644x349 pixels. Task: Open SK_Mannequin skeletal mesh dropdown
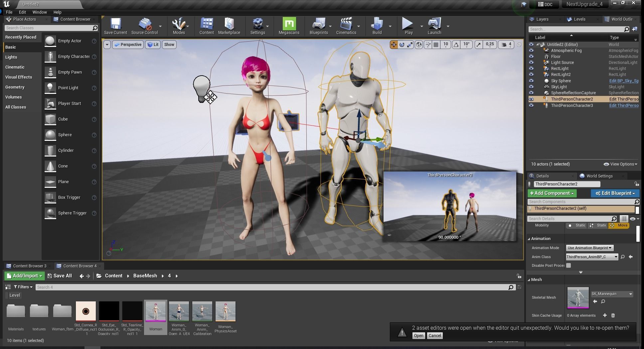[x=612, y=294]
